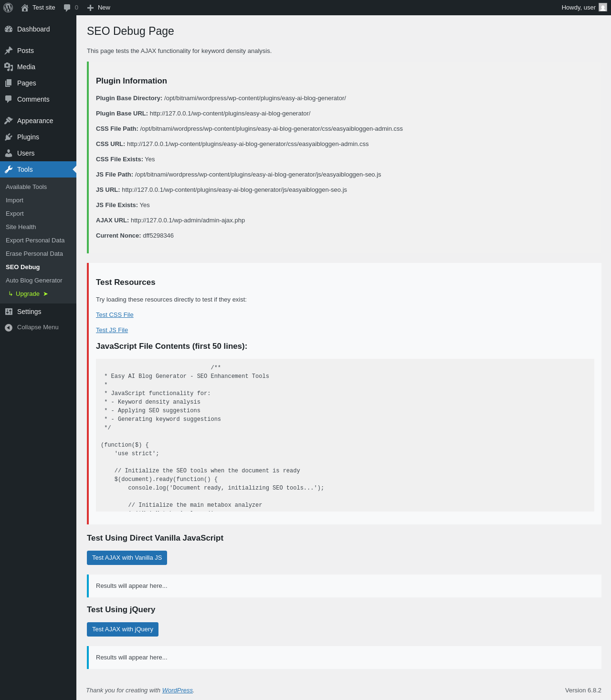Click the plus icon next to New

pos(90,8)
